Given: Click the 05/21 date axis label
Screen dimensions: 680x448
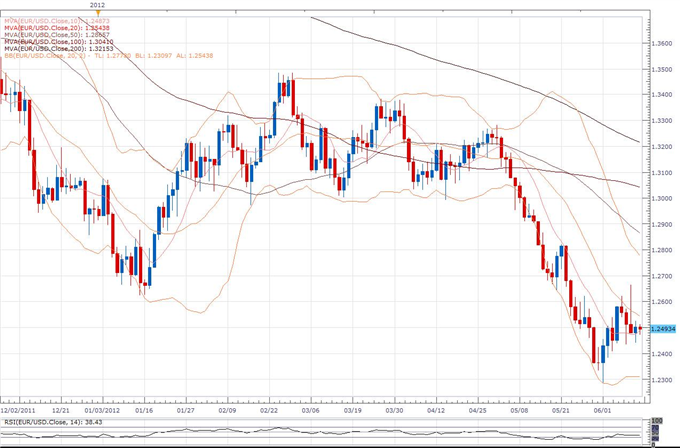Looking at the screenshot, I should pos(561,410).
